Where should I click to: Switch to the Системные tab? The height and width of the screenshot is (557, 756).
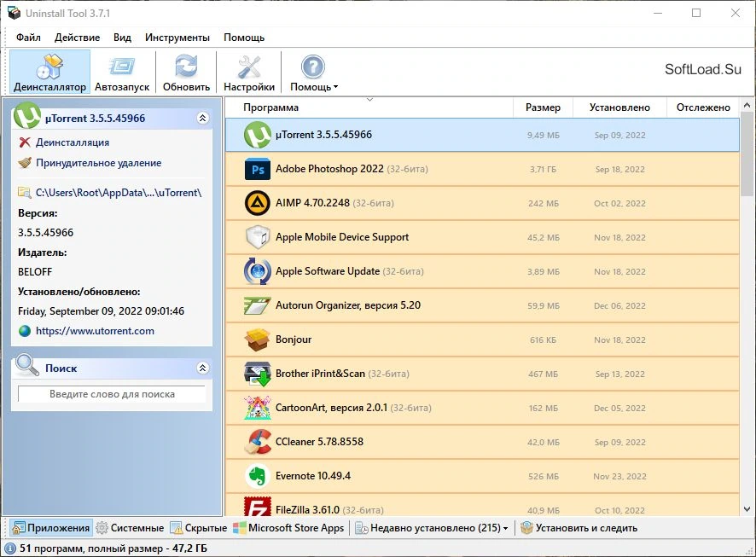[x=131, y=528]
